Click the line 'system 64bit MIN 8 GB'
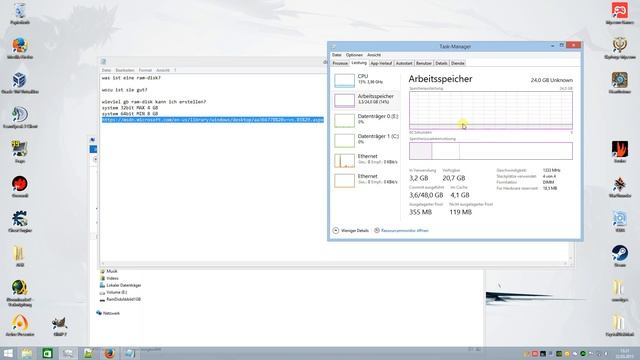The height and width of the screenshot is (360, 640). [130, 114]
